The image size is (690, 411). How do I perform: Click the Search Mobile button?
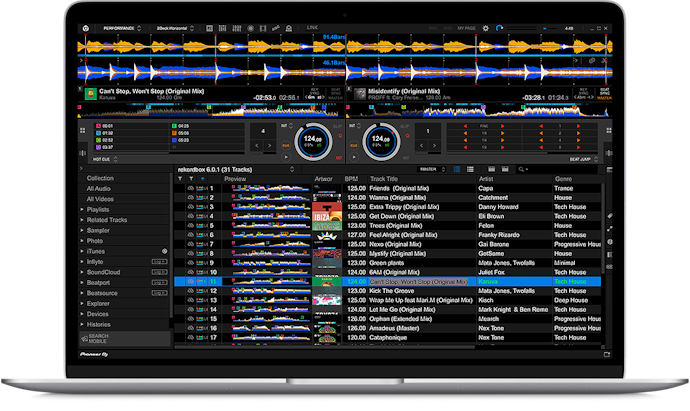[125, 338]
